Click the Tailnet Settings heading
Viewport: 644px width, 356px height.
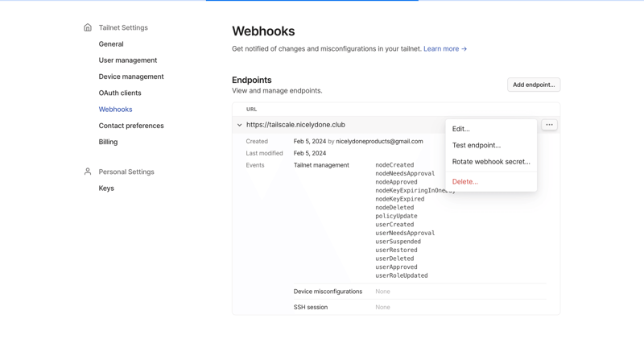tap(123, 27)
